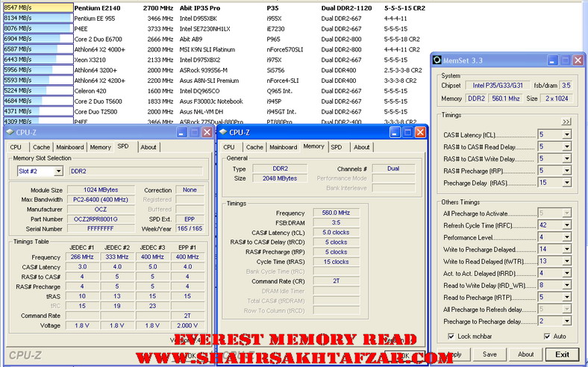This screenshot has width=588, height=367.
Task: Minimize the MemSet 3.3 window
Action: 552,60
